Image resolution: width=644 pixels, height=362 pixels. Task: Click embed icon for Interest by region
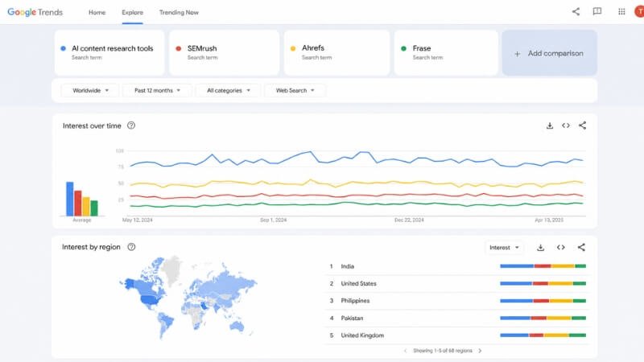click(560, 248)
